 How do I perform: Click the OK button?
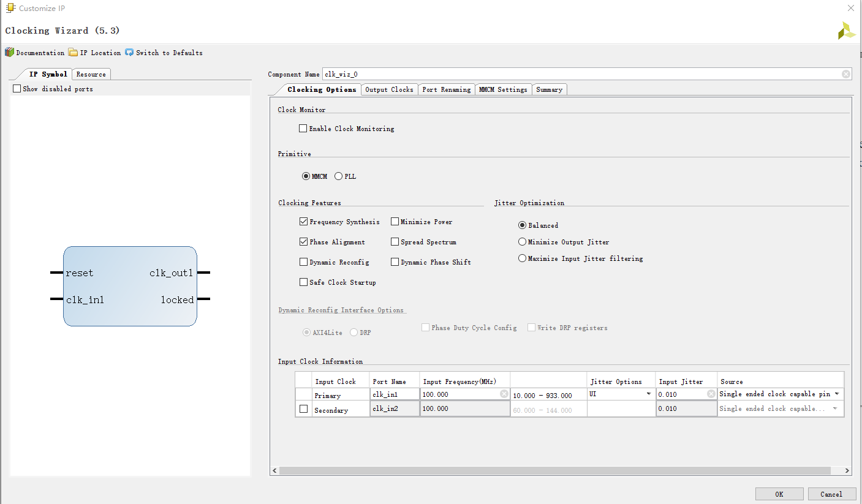pos(779,494)
